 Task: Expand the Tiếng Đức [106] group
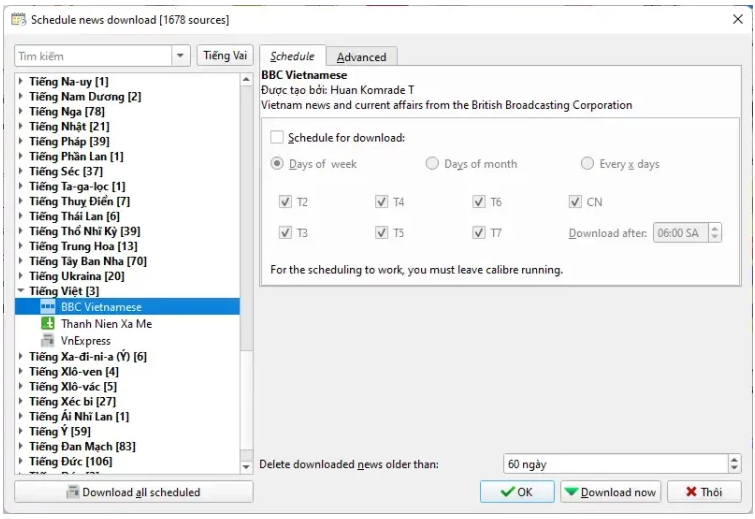[x=21, y=461]
